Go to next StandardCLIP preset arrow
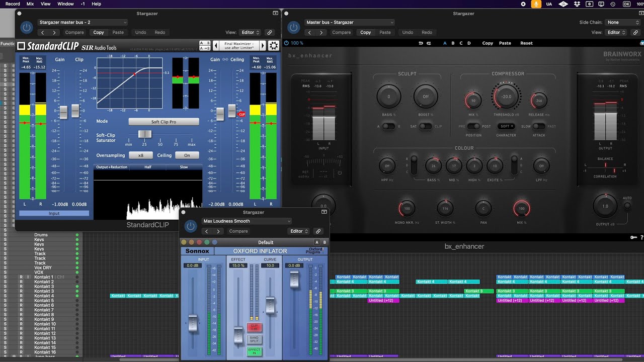The height and width of the screenshot is (362, 644). tap(262, 46)
